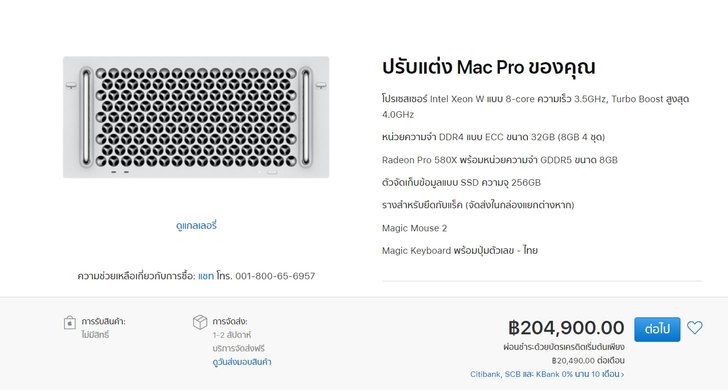Select the SSD 256GB storage line

coord(461,182)
